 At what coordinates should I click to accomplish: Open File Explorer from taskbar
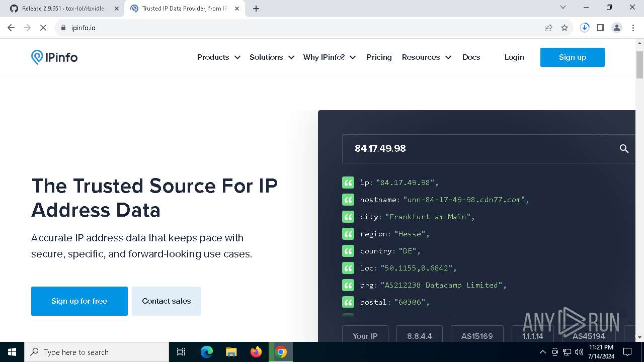pos(231,352)
